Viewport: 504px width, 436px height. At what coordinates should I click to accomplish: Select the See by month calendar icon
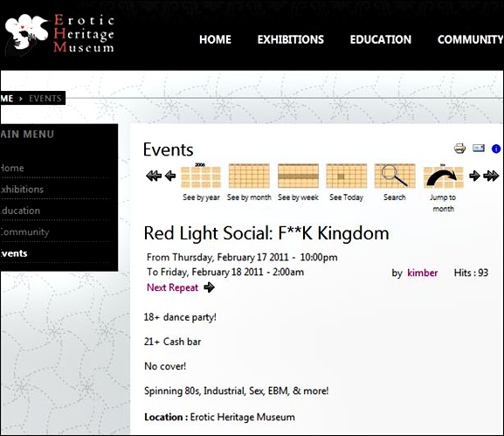coord(249,176)
